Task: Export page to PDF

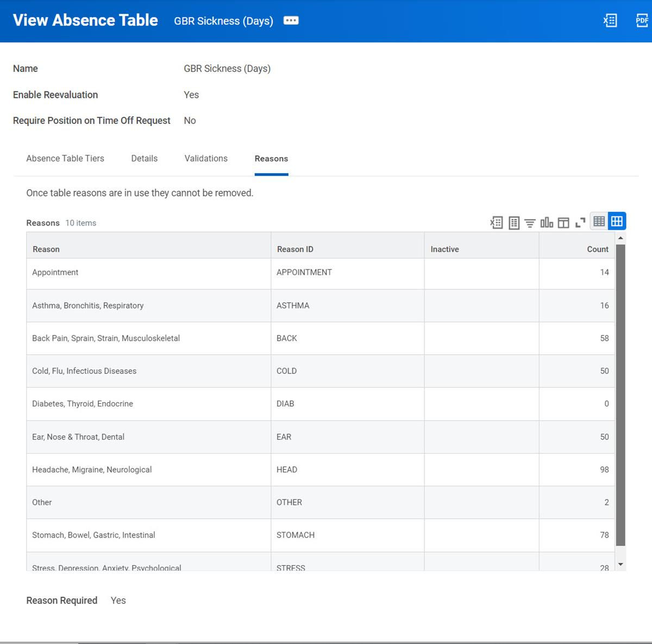Action: tap(642, 21)
